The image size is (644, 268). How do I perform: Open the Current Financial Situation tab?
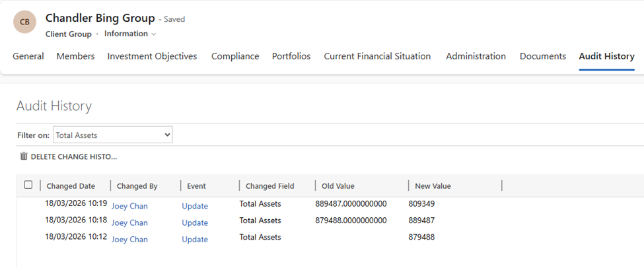[x=377, y=56]
